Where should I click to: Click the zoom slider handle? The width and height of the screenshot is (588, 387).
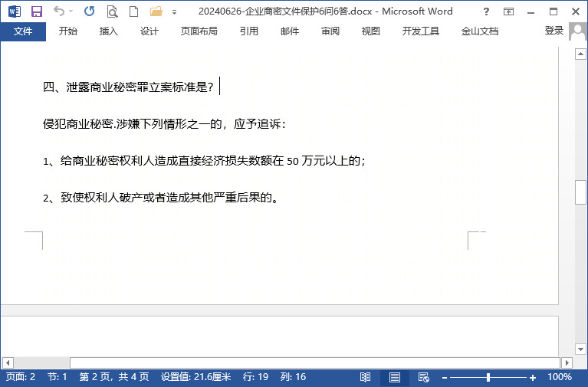pyautogui.click(x=488, y=377)
